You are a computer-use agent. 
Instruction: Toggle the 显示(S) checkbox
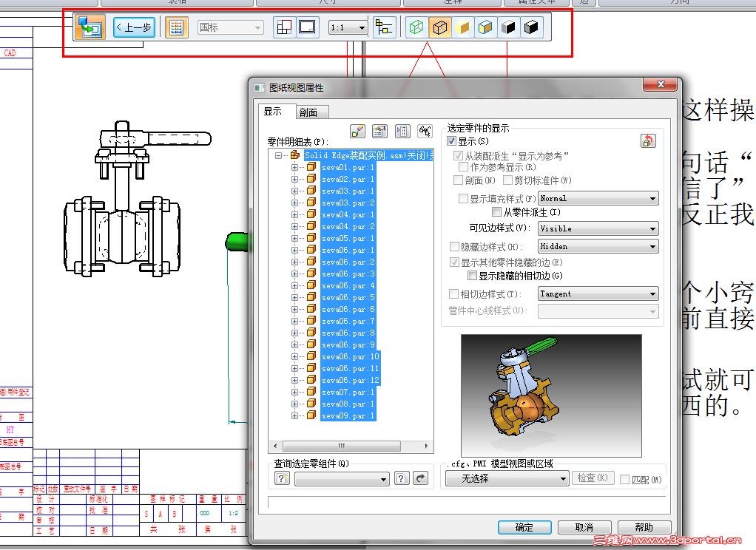click(452, 141)
